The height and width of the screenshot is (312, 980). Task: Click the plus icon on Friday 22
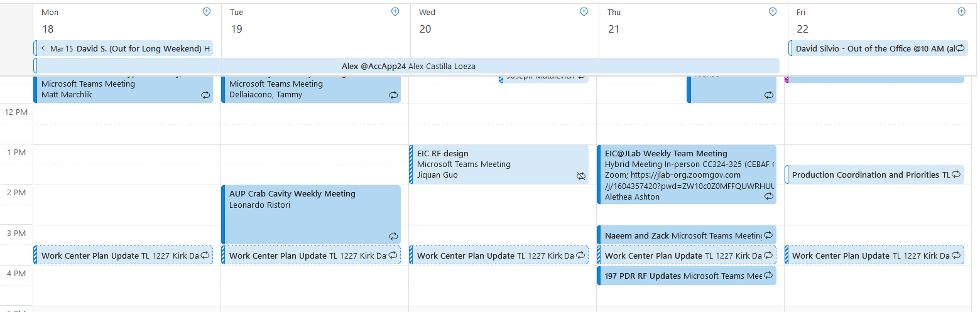[x=961, y=12]
